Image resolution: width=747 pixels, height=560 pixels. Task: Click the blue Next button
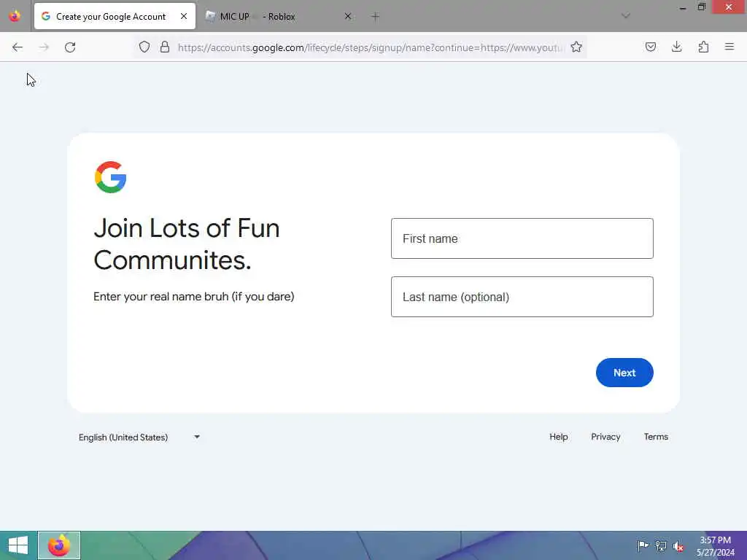click(x=624, y=373)
